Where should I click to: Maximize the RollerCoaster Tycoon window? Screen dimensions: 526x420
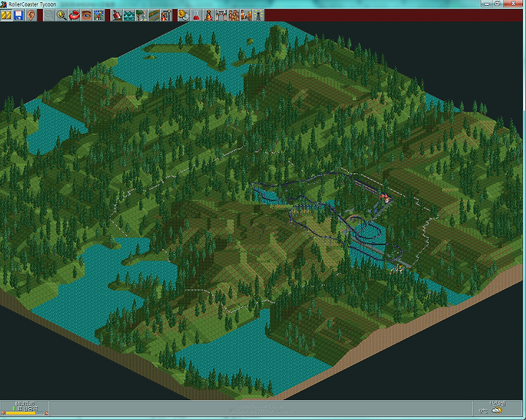coord(498,4)
